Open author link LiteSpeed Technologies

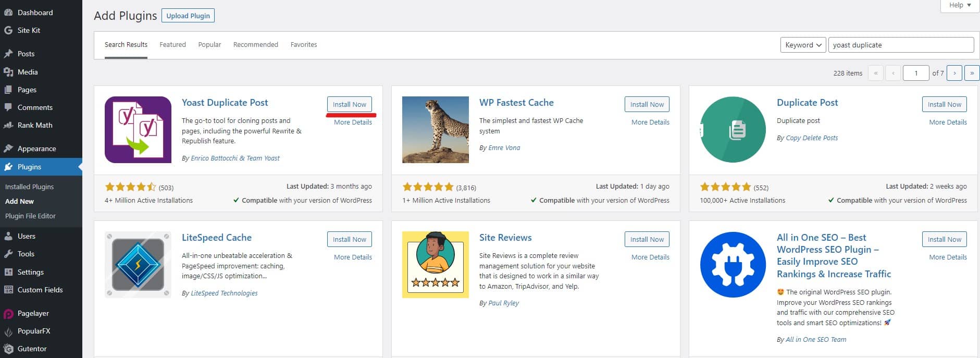pyautogui.click(x=224, y=293)
